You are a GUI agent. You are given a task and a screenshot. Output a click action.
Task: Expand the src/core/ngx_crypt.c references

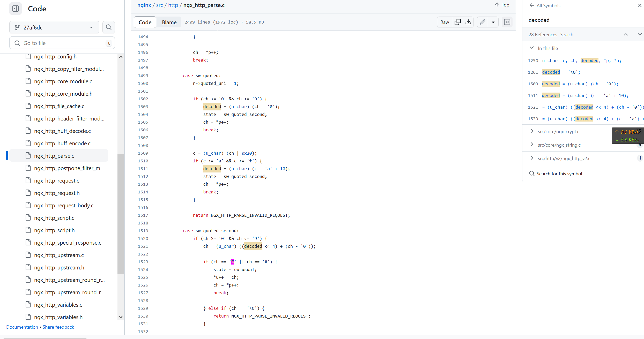[x=532, y=132]
